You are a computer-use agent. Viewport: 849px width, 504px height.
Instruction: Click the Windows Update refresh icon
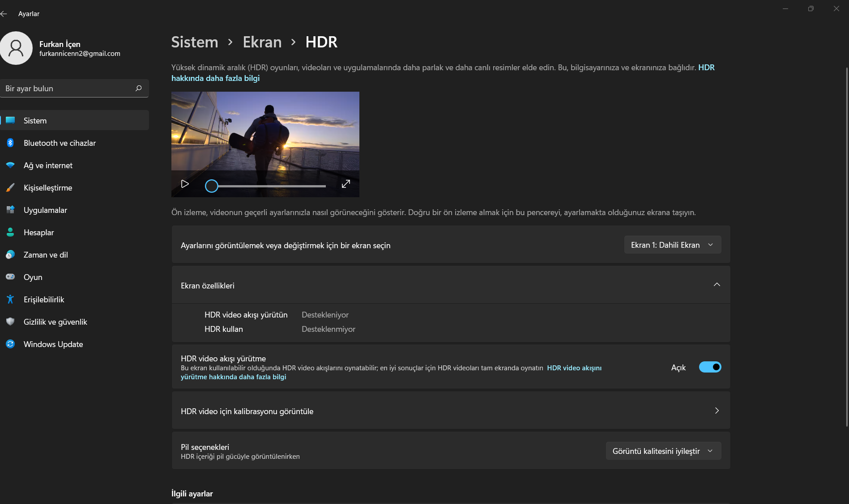(10, 344)
